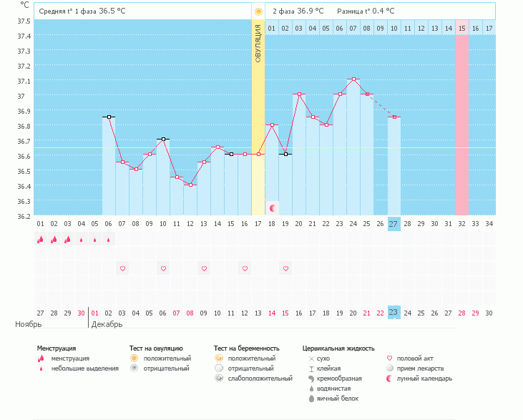Click the ovulation sun icon in the header

[x=258, y=11]
